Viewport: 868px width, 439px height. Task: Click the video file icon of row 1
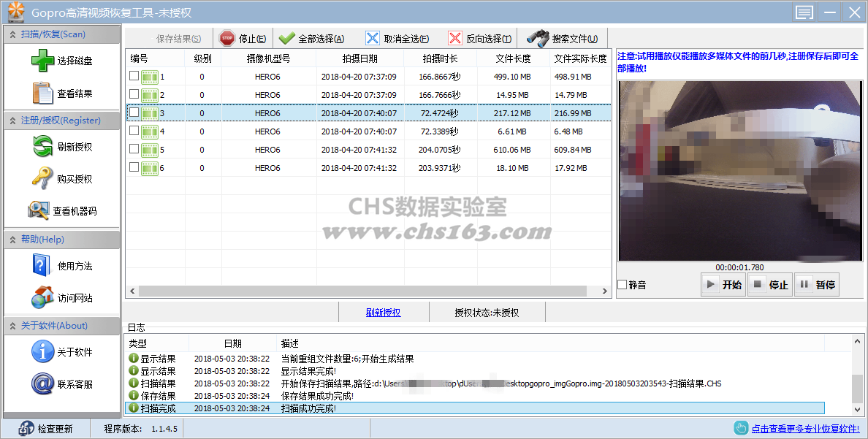(150, 77)
